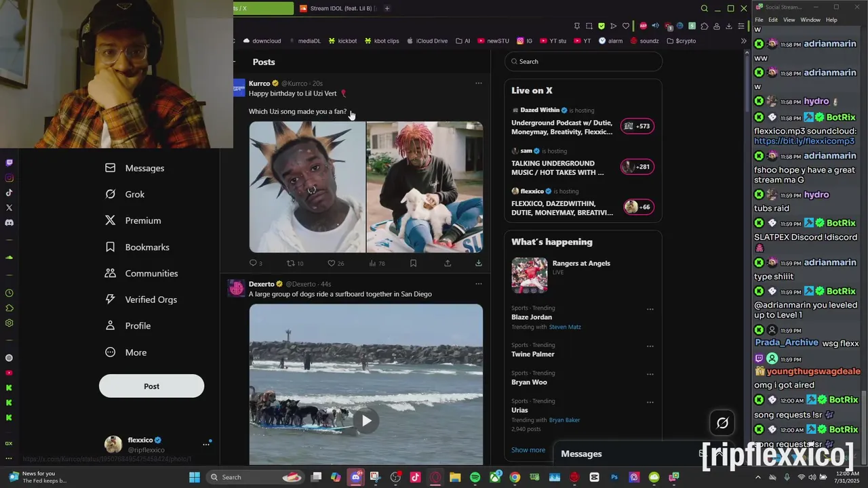Open options for Twine Palmer trend
The image size is (868, 488).
650,346
